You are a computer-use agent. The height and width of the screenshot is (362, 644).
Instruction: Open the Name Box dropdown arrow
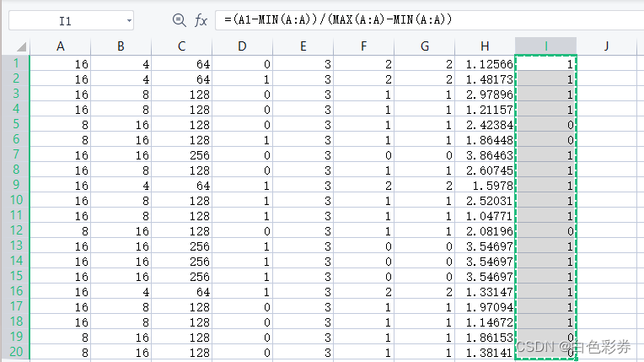[x=129, y=20]
